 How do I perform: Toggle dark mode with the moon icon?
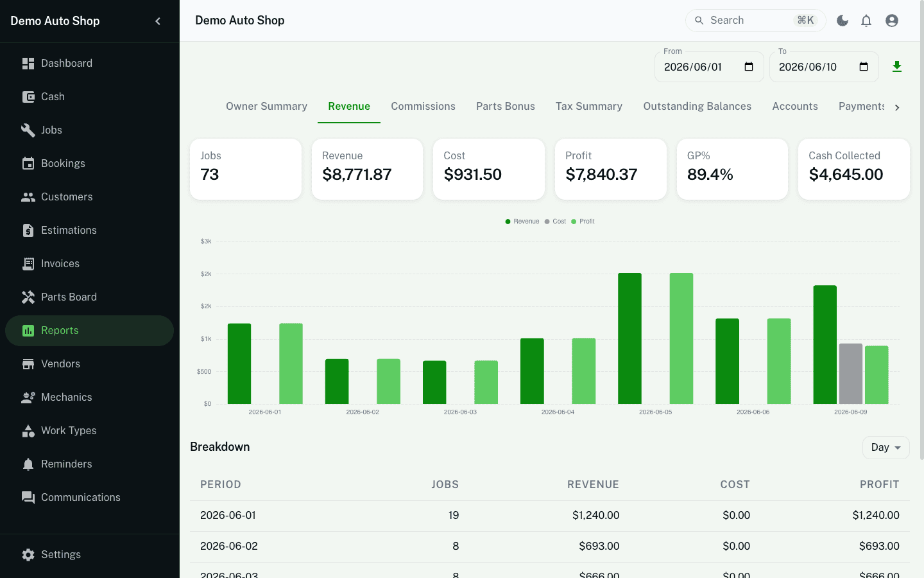pyautogui.click(x=843, y=21)
